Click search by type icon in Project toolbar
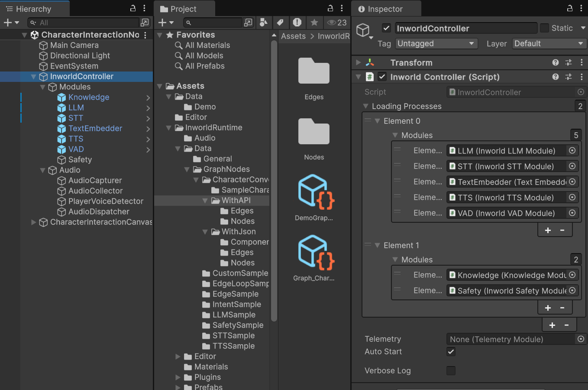Screen dimensions: 588x390 pos(263,23)
